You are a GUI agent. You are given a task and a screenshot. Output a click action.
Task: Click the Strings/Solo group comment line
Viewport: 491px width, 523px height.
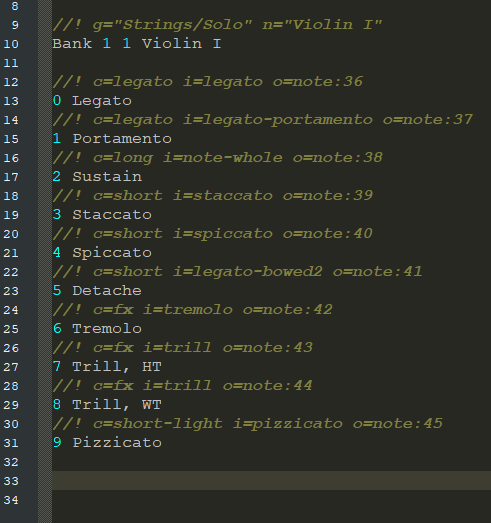pyautogui.click(x=217, y=25)
